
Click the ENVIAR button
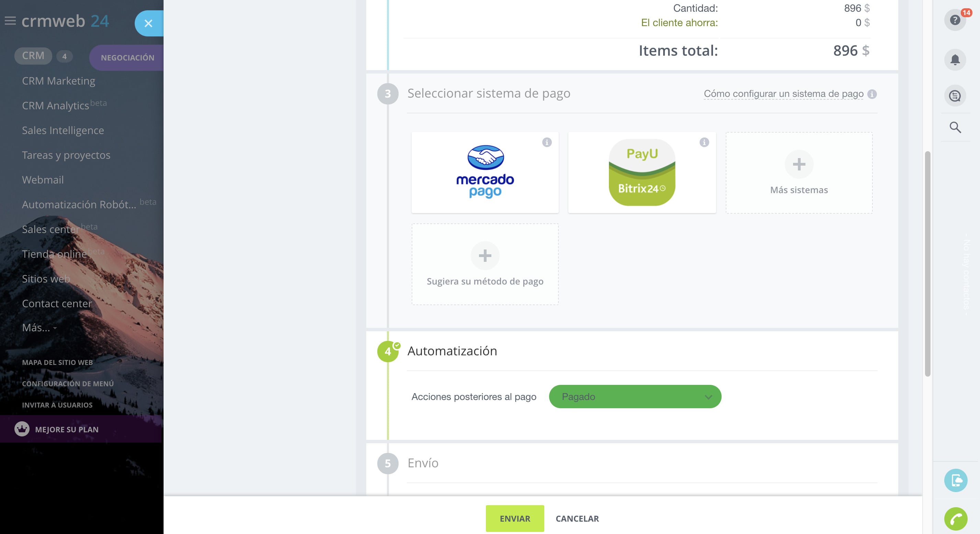click(x=515, y=519)
